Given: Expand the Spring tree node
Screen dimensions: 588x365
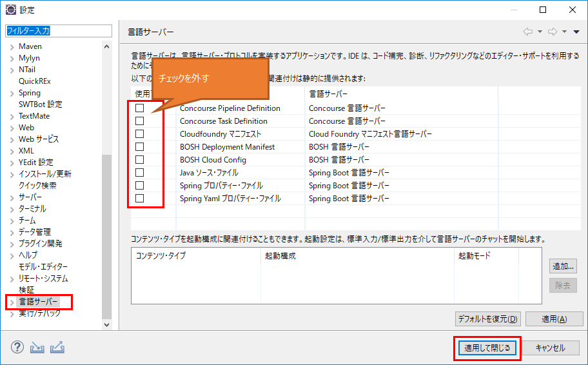Looking at the screenshot, I should click(12, 94).
